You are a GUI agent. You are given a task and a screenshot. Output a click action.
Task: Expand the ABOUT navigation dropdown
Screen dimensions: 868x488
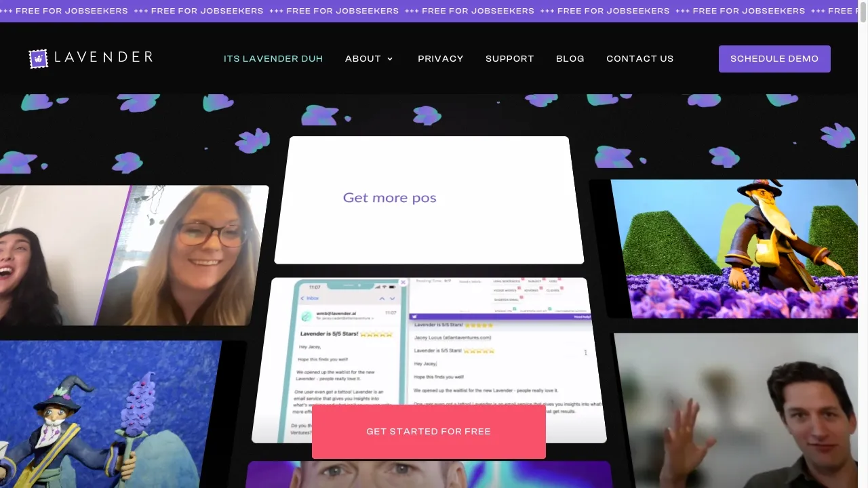click(x=370, y=58)
